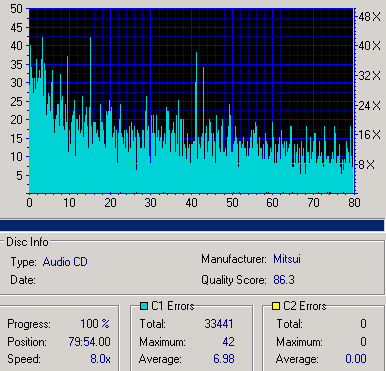386x371 pixels.
Task: Click the 80 minute mark on the x-axis
Action: pyautogui.click(x=354, y=202)
